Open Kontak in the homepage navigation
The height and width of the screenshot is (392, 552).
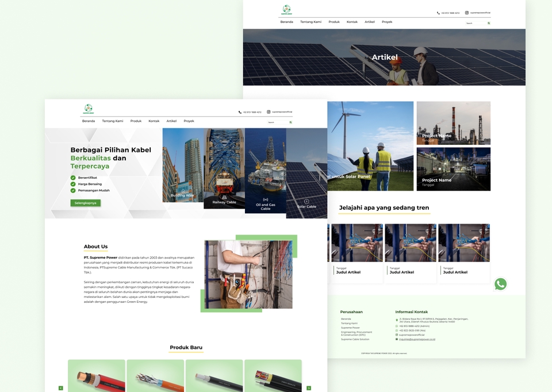tap(154, 121)
